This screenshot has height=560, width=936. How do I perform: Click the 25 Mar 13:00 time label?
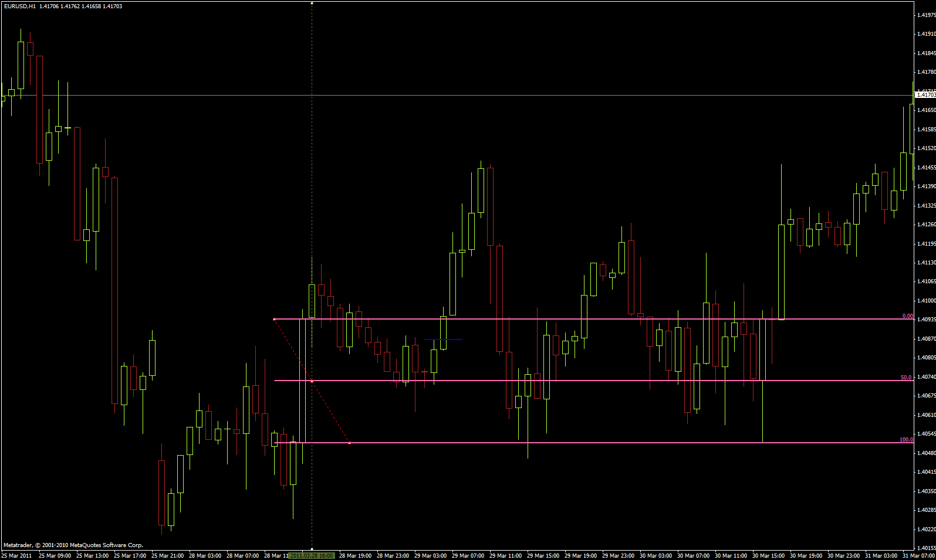click(92, 556)
